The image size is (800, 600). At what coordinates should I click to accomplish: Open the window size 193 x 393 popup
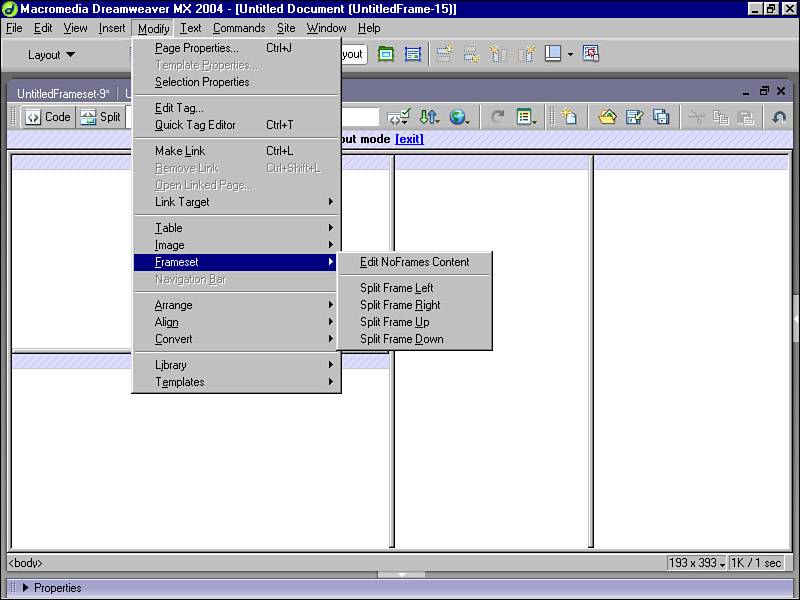tap(696, 563)
